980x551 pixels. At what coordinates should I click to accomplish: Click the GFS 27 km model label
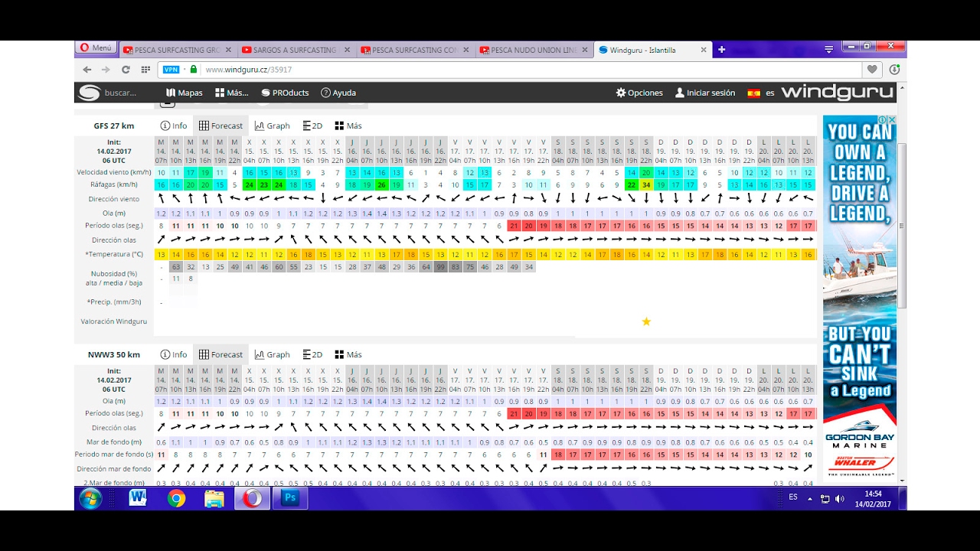pos(114,126)
